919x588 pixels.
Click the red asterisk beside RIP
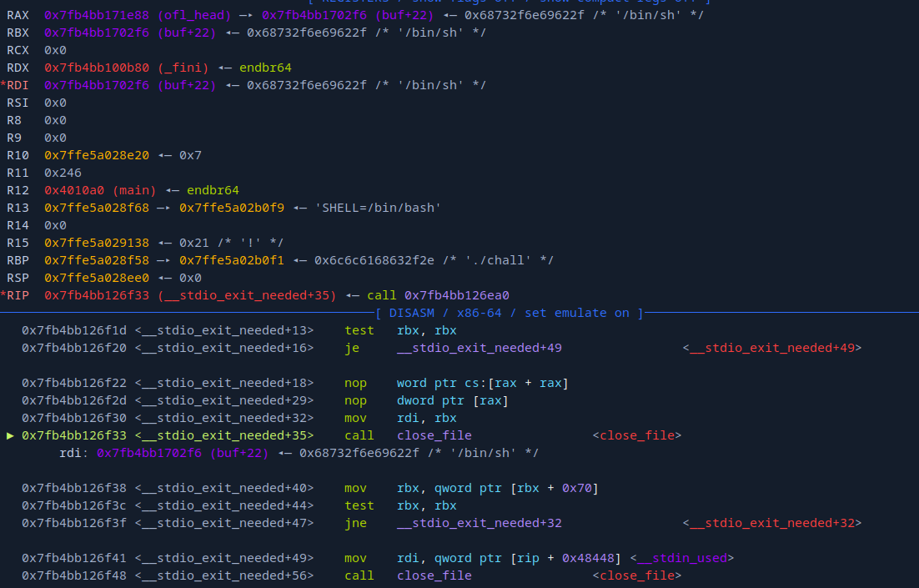pyautogui.click(x=3, y=295)
